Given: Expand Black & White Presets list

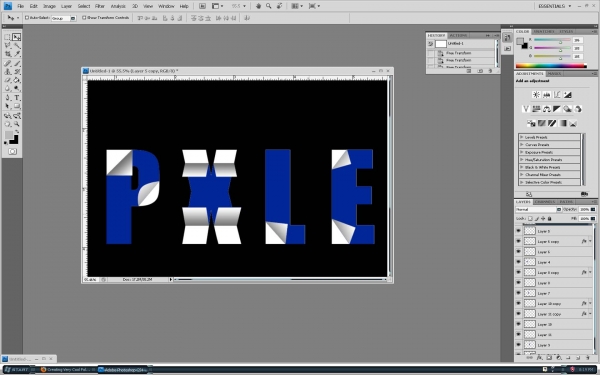Looking at the screenshot, I should pyautogui.click(x=522, y=167).
